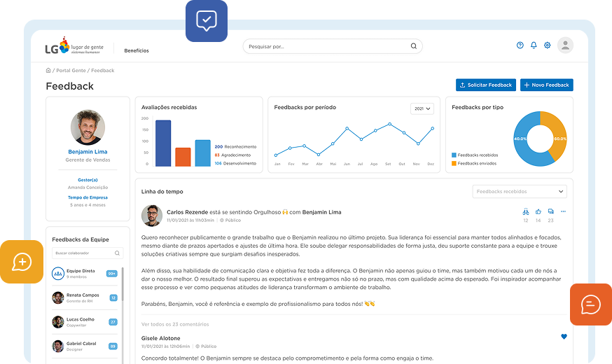Viewport: 612px width, 364px height.
Task: Click the comments icon on Carlos's post
Action: pos(551,211)
